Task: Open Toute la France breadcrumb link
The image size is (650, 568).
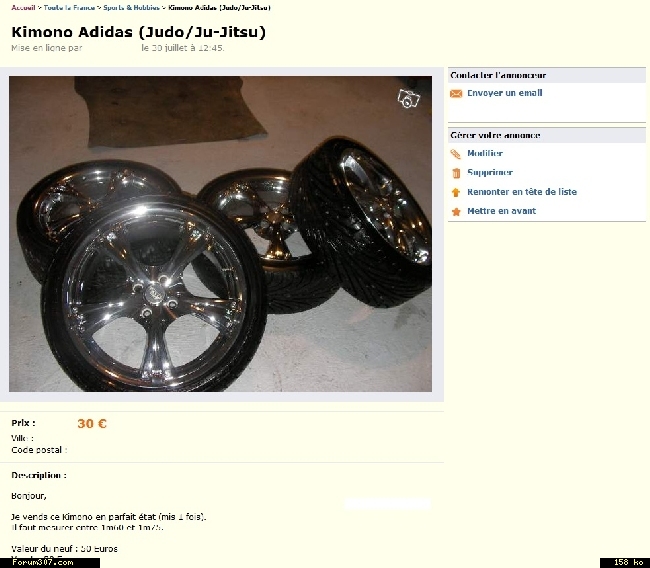Action: point(69,7)
